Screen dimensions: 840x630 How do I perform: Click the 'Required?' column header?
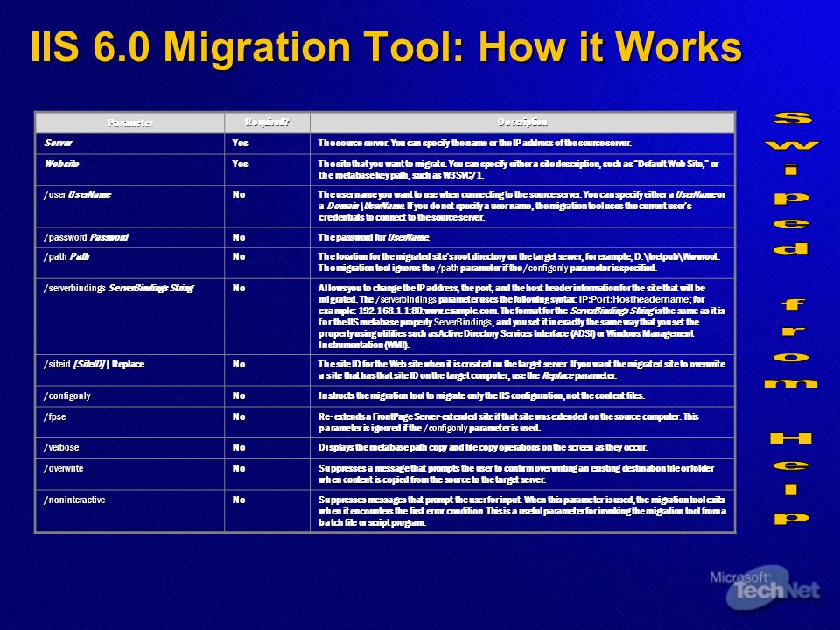click(267, 122)
